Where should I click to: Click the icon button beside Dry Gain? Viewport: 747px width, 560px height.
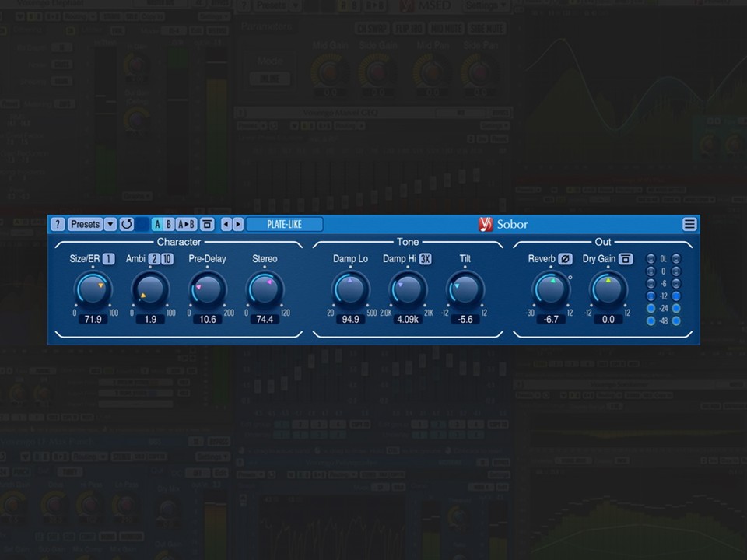point(626,259)
